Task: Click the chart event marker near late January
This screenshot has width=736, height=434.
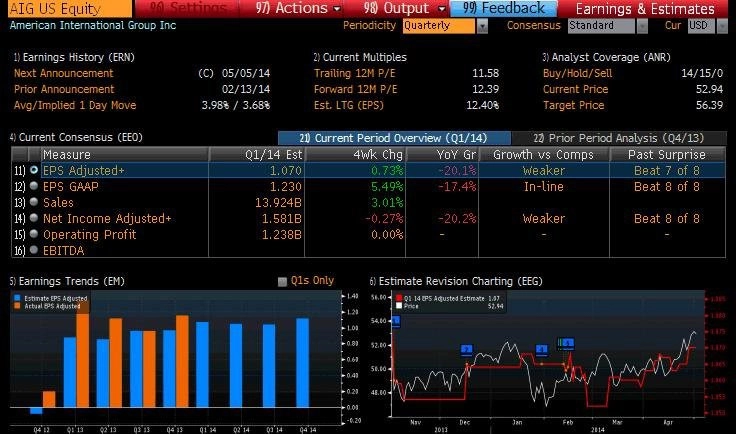Action: (x=542, y=350)
